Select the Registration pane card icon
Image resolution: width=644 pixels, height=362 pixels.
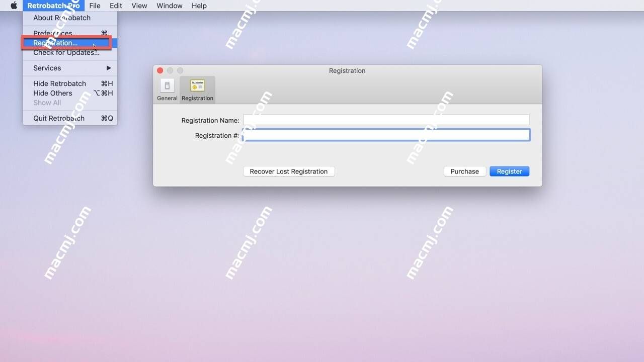pyautogui.click(x=197, y=85)
